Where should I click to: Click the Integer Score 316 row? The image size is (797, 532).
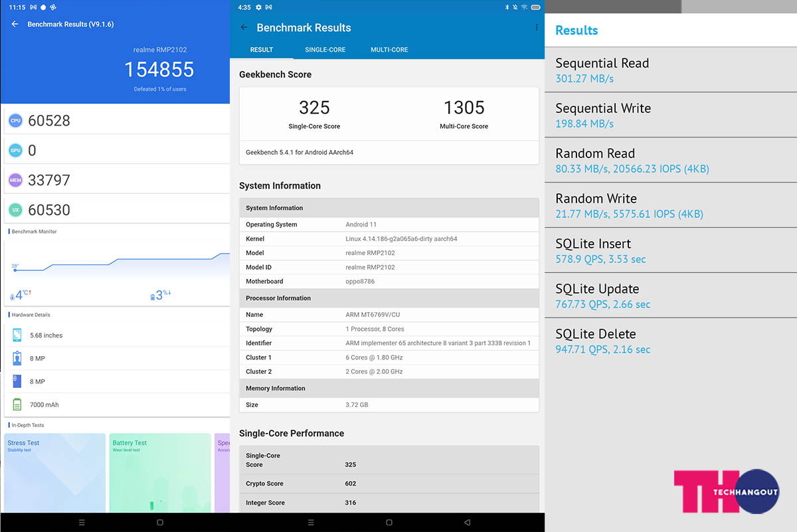[389, 503]
